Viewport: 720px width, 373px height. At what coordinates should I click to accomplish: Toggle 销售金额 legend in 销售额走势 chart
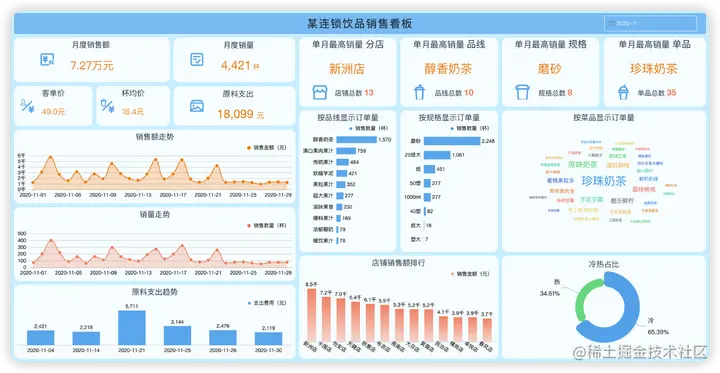[x=266, y=147]
